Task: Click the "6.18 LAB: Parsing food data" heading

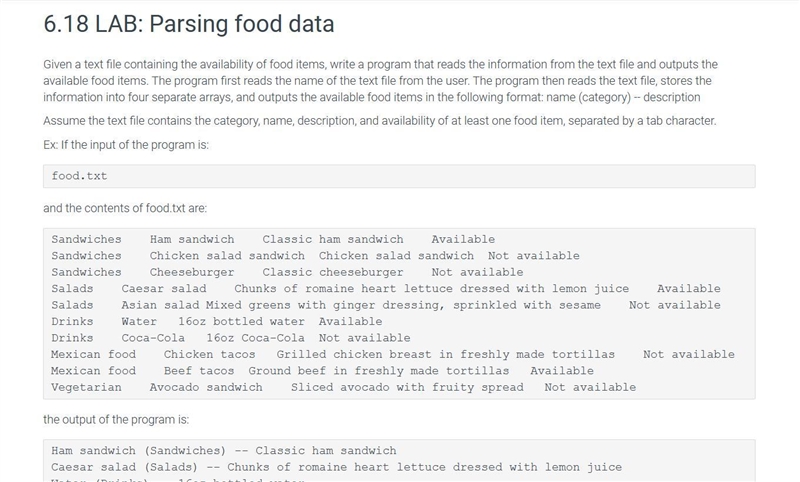Action: pos(189,24)
